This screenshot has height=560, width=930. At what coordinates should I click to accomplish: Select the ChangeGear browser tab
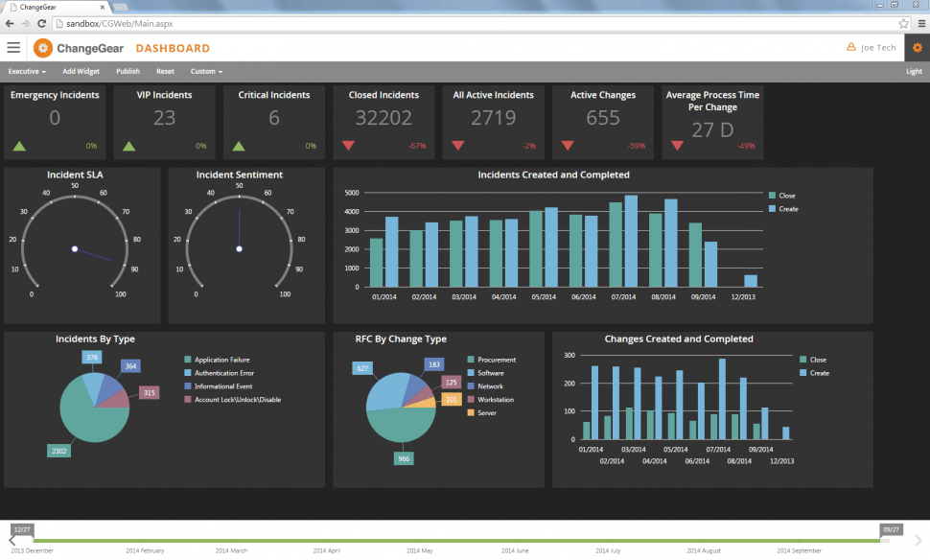58,7
